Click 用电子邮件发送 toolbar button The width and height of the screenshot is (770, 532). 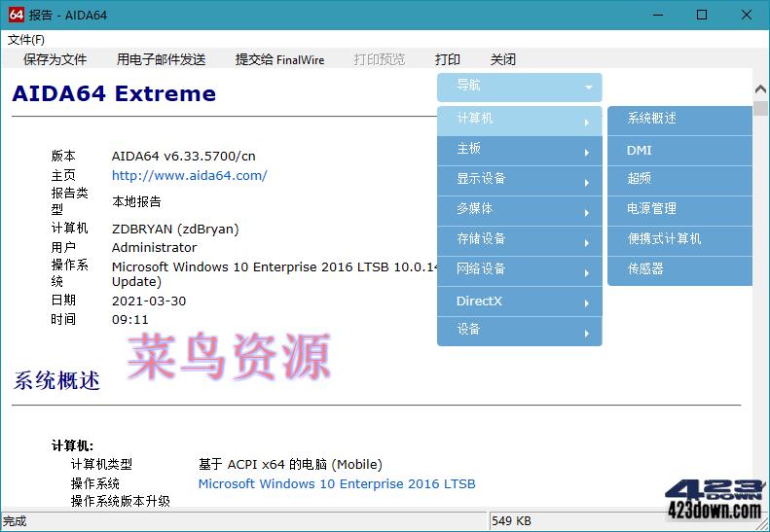(x=161, y=59)
